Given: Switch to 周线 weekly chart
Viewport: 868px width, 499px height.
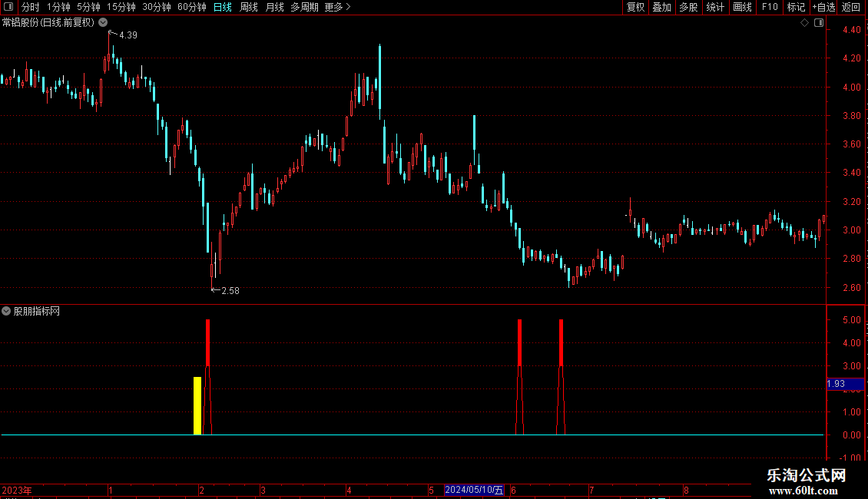Looking at the screenshot, I should click(x=249, y=7).
